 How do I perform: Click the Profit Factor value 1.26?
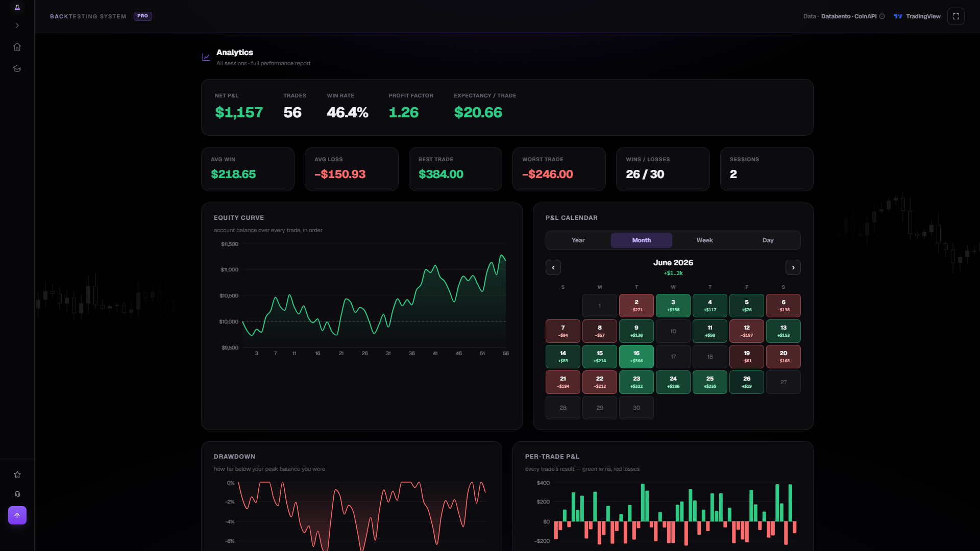click(404, 112)
